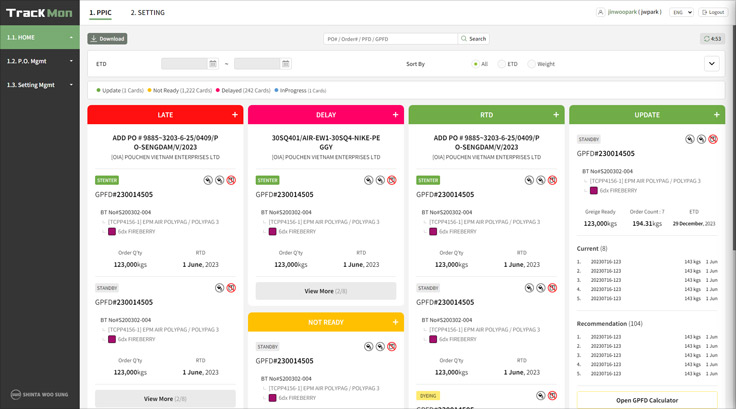
Task: Click the plus icon on DELAY column header
Action: pyautogui.click(x=396, y=115)
